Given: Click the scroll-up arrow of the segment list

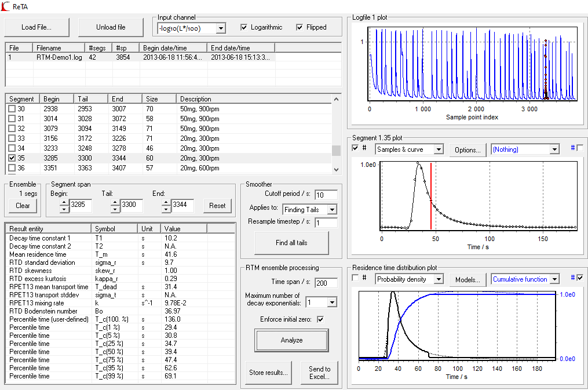Looking at the screenshot, I should click(336, 99).
